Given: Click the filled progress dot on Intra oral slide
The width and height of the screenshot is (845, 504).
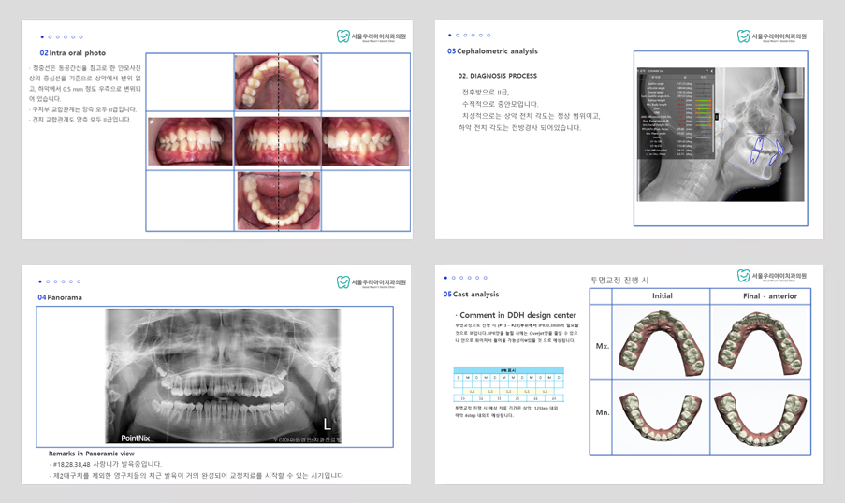Looking at the screenshot, I should tap(42, 37).
